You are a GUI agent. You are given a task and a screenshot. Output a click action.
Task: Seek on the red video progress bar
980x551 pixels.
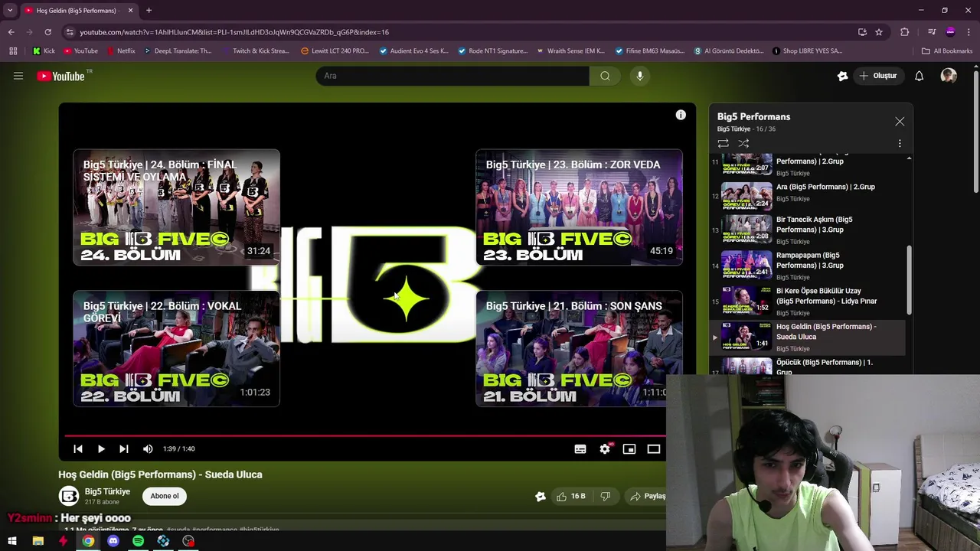pyautogui.click(x=366, y=435)
